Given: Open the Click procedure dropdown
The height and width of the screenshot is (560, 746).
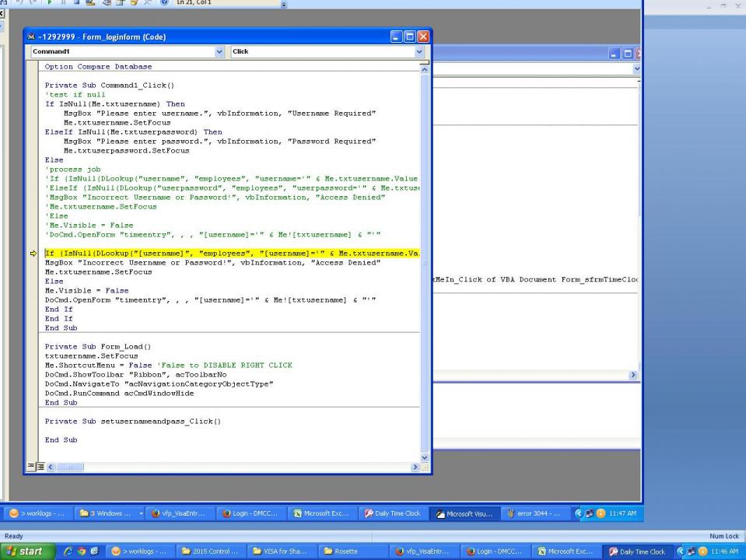Looking at the screenshot, I should coord(420,51).
